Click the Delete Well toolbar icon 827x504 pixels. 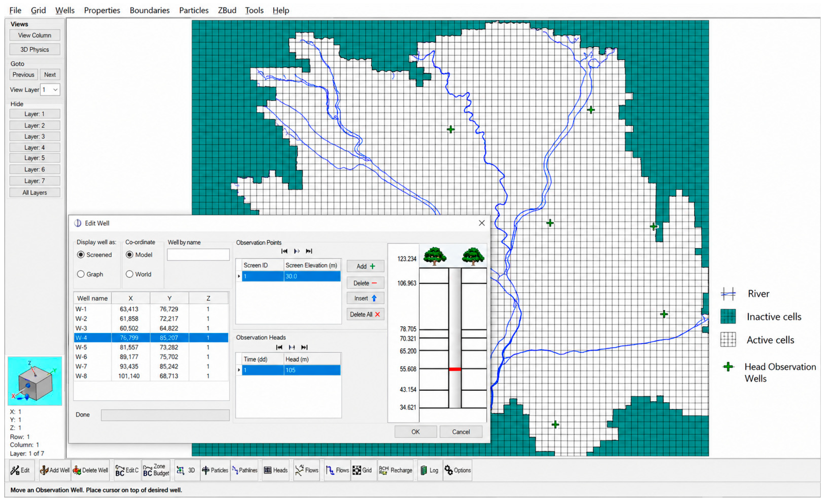[91, 470]
